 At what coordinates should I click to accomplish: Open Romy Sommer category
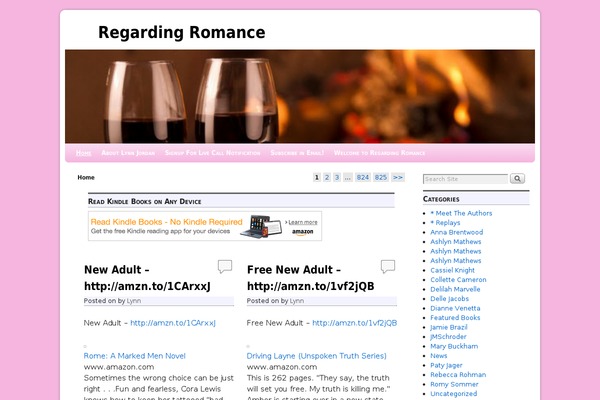455,384
